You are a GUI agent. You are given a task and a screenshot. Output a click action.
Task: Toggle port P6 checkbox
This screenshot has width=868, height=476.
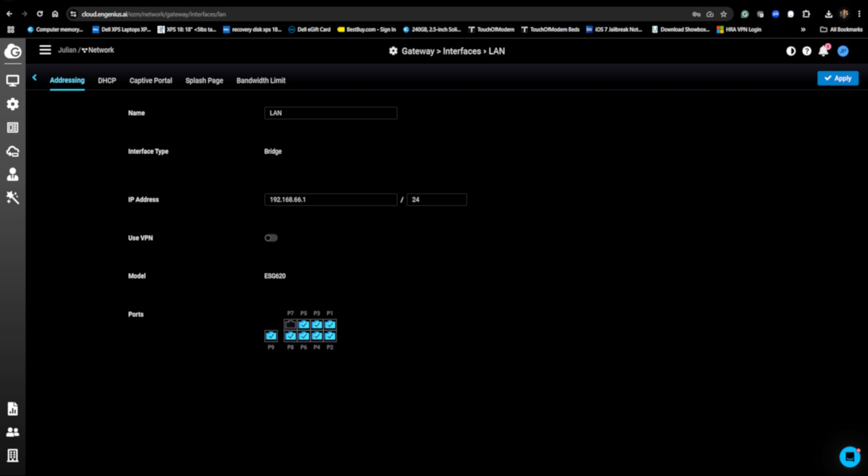point(304,336)
